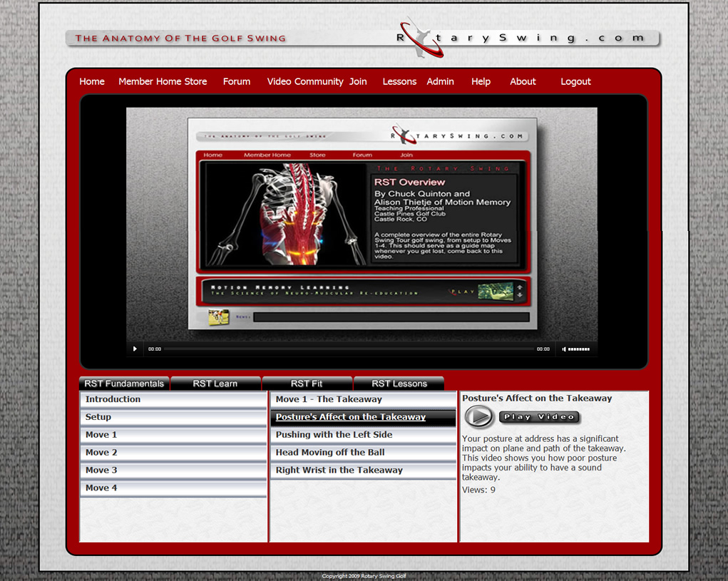Open the Lessons nav item

pyautogui.click(x=399, y=82)
